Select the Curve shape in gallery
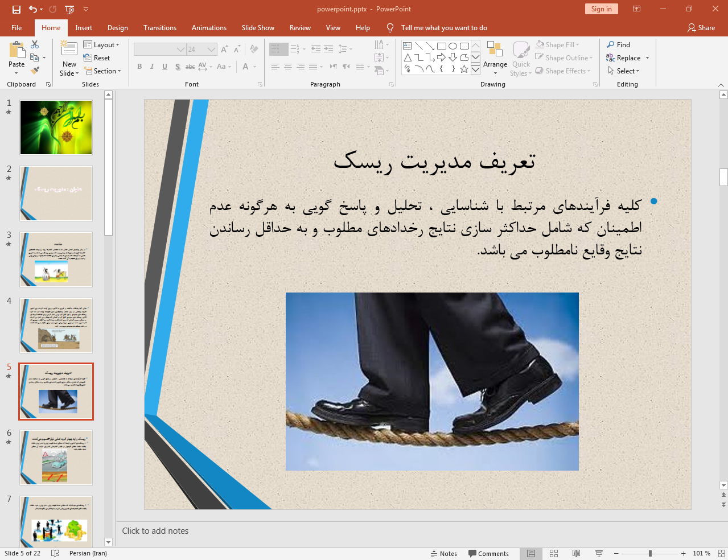This screenshot has width=728, height=560. point(430,69)
